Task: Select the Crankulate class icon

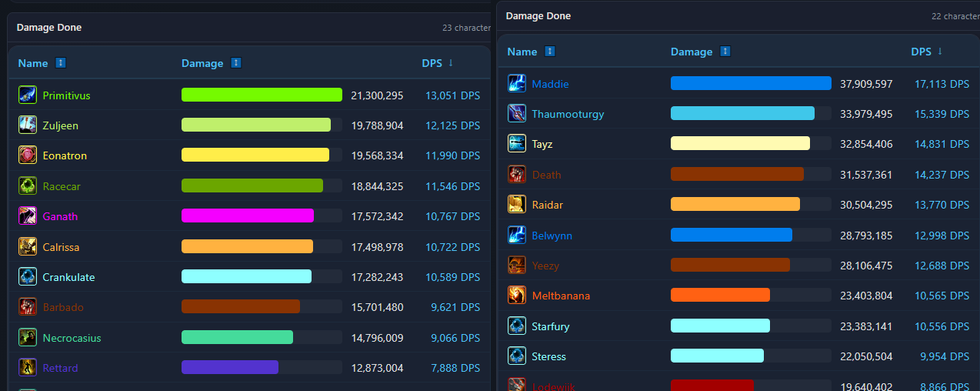Action: pyautogui.click(x=28, y=277)
